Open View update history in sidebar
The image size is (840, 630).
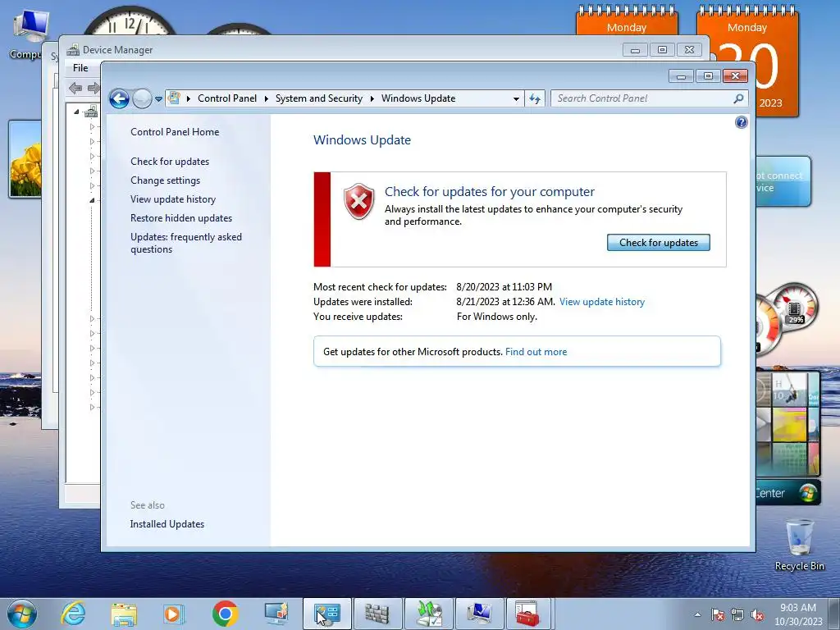tap(173, 199)
